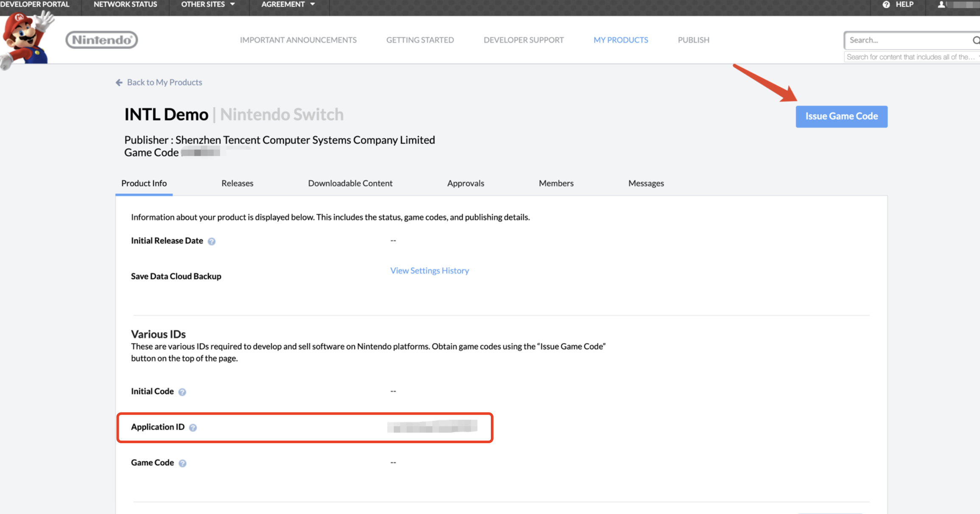
Task: Click Back to My Products link
Action: tap(159, 82)
